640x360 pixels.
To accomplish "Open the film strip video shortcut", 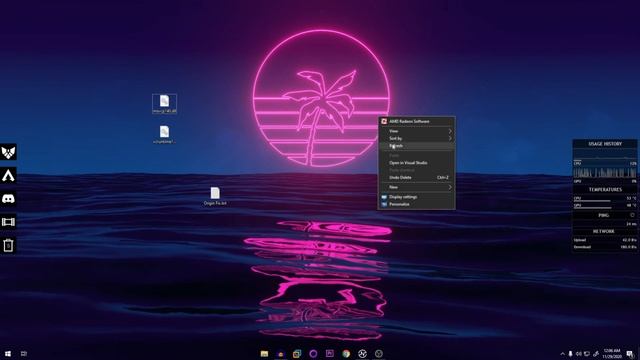I will click(8, 222).
